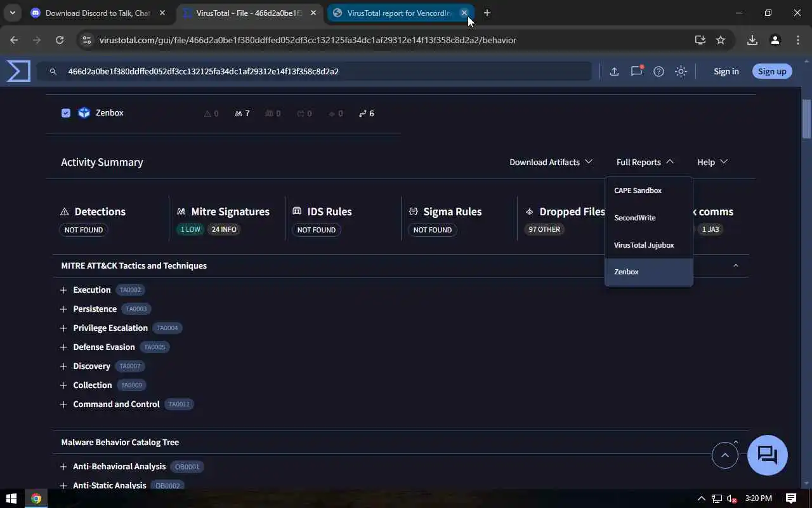This screenshot has width=812, height=508.
Task: Switch to VirusTotal report for Vencord tab
Action: pos(399,13)
